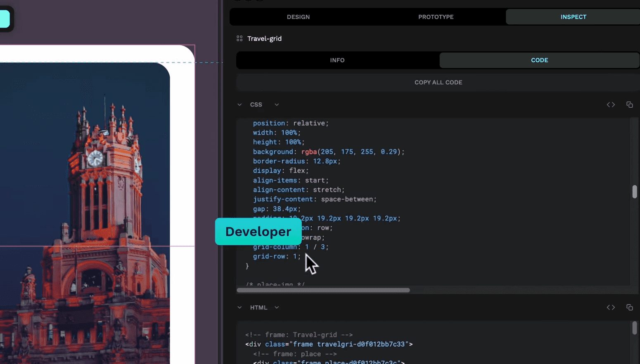Copy the CSS code block

pyautogui.click(x=629, y=105)
